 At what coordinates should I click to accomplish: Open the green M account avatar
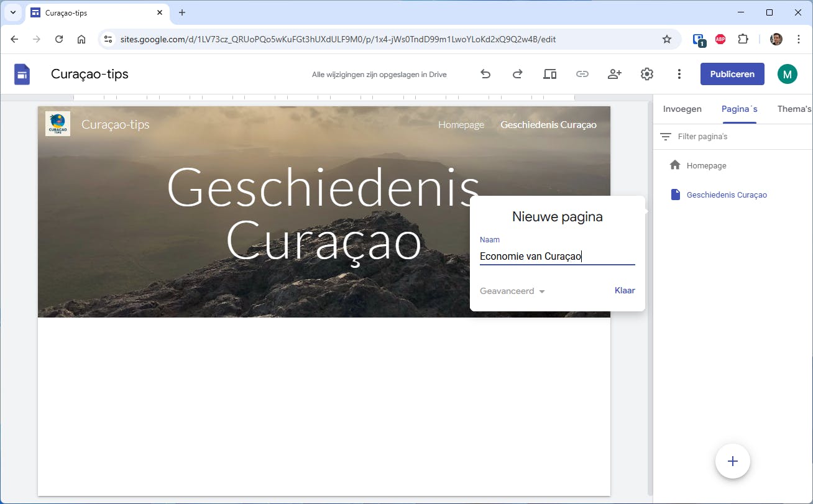[x=787, y=74]
